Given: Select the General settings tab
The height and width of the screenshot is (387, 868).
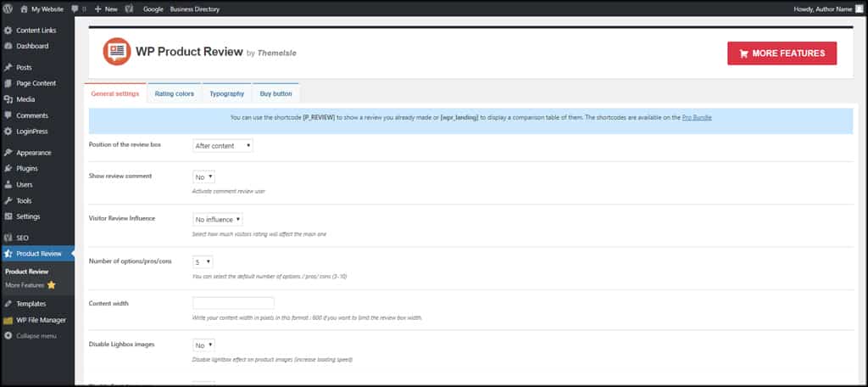Looking at the screenshot, I should click(115, 93).
